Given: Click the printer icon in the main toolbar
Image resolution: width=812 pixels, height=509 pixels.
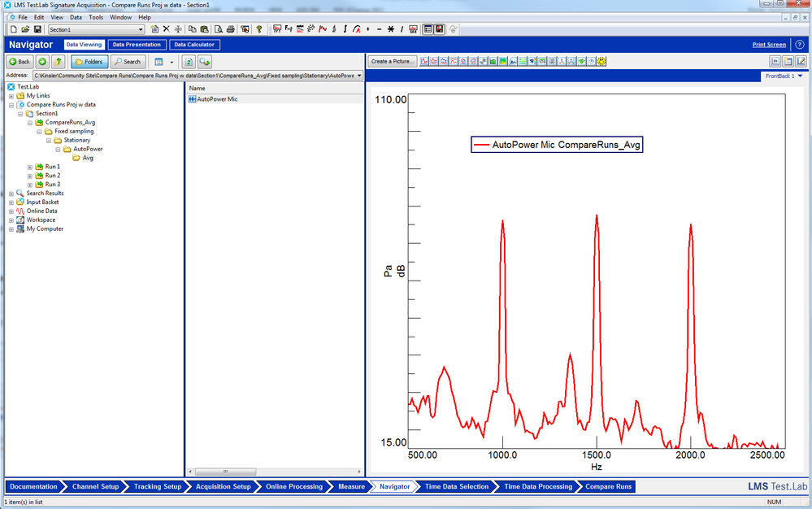Looking at the screenshot, I should [x=231, y=29].
